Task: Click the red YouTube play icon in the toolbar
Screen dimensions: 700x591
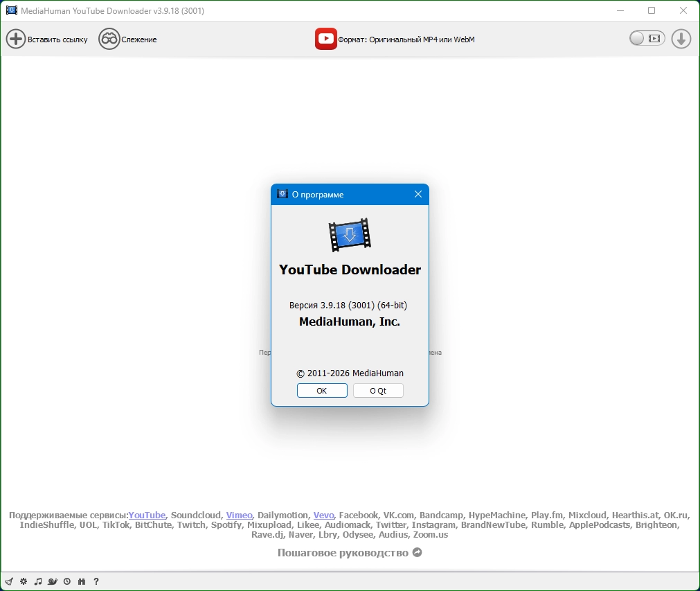Action: [x=326, y=39]
